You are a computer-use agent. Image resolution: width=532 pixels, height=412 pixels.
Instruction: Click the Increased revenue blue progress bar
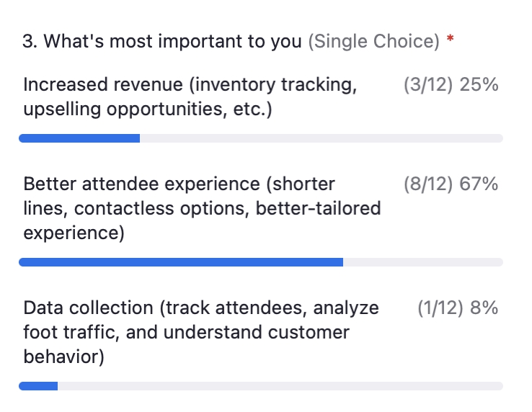pyautogui.click(x=79, y=138)
